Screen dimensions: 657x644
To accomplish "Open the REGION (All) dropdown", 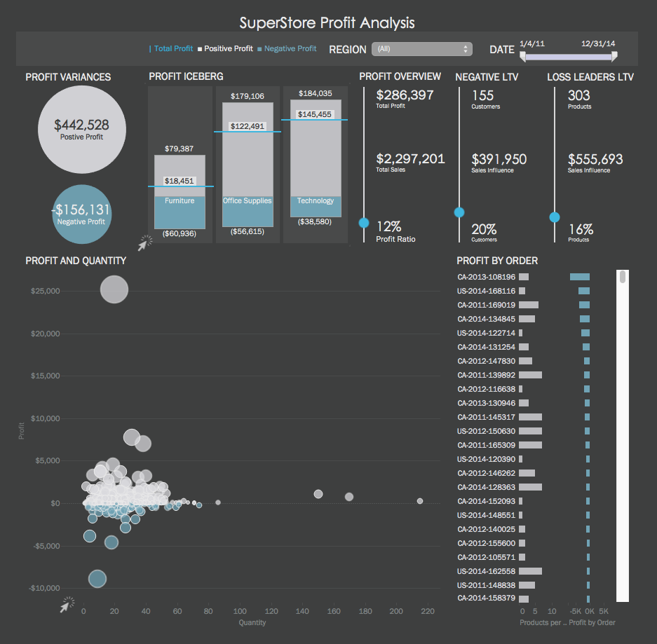I will tap(422, 49).
